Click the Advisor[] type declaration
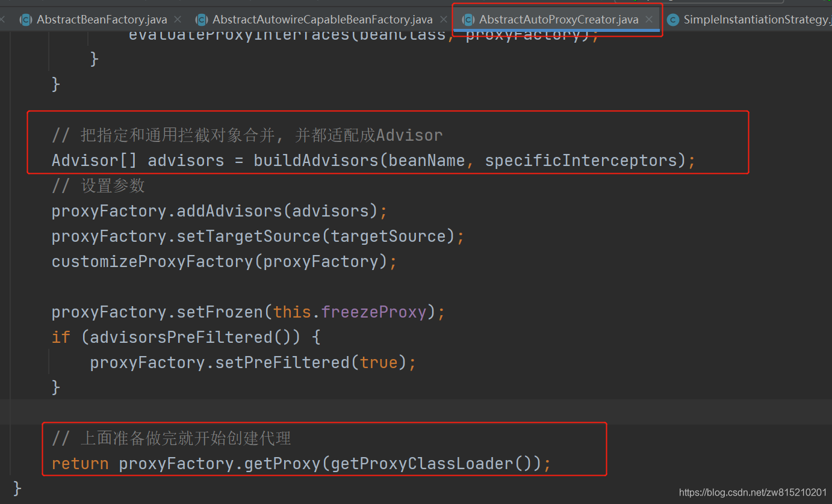Viewport: 832px width, 504px height. (x=95, y=161)
